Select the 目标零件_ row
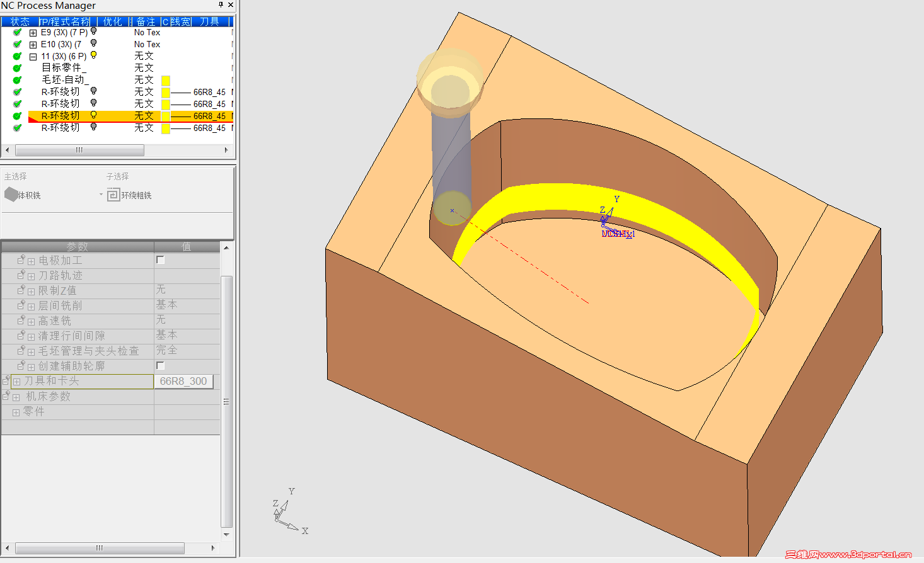 (x=64, y=68)
